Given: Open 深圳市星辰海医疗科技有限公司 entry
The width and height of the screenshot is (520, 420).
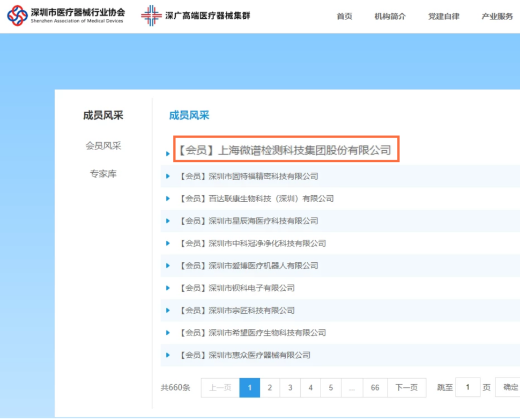Looking at the screenshot, I should pos(249,221).
